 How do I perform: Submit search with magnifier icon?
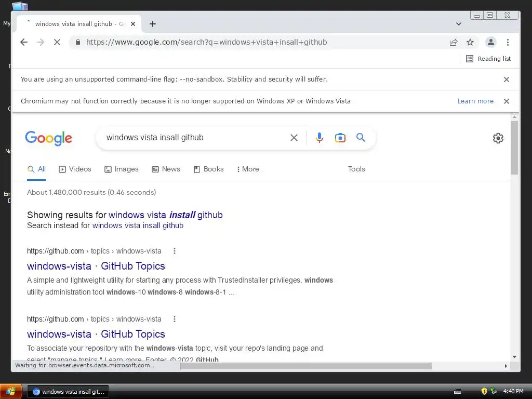tap(361, 137)
